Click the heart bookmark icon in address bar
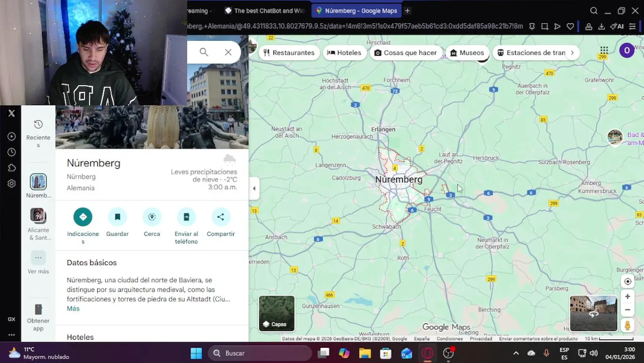The image size is (644, 363). tap(570, 26)
